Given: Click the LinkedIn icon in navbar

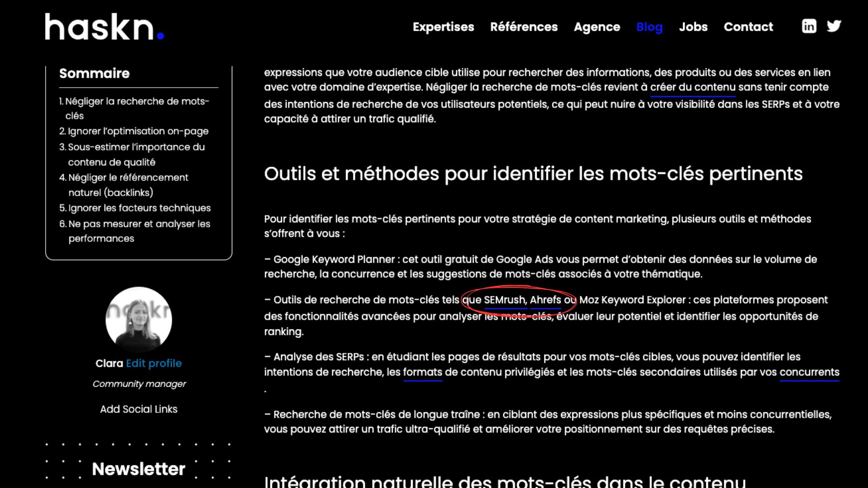Looking at the screenshot, I should click(809, 26).
